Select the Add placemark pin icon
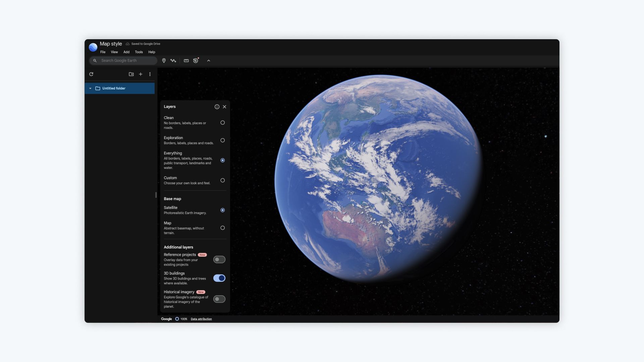 [x=164, y=61]
